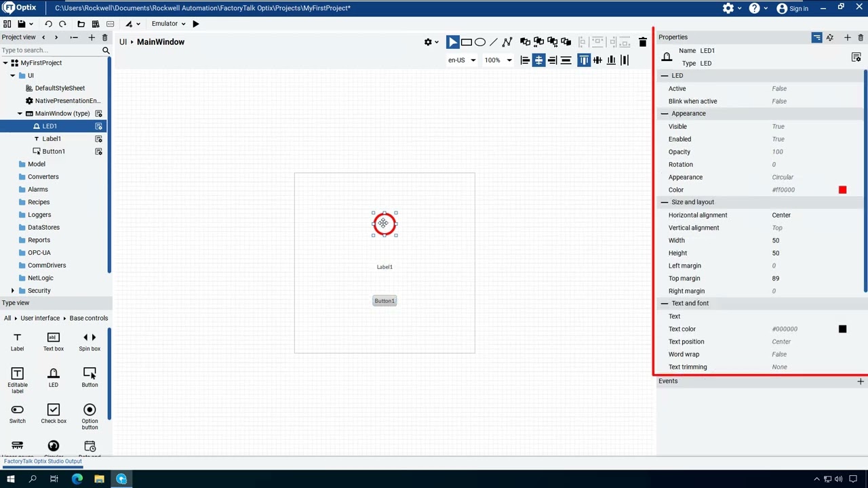The width and height of the screenshot is (868, 488).
Task: Open the Emulator target dropdown
Action: (x=168, y=24)
